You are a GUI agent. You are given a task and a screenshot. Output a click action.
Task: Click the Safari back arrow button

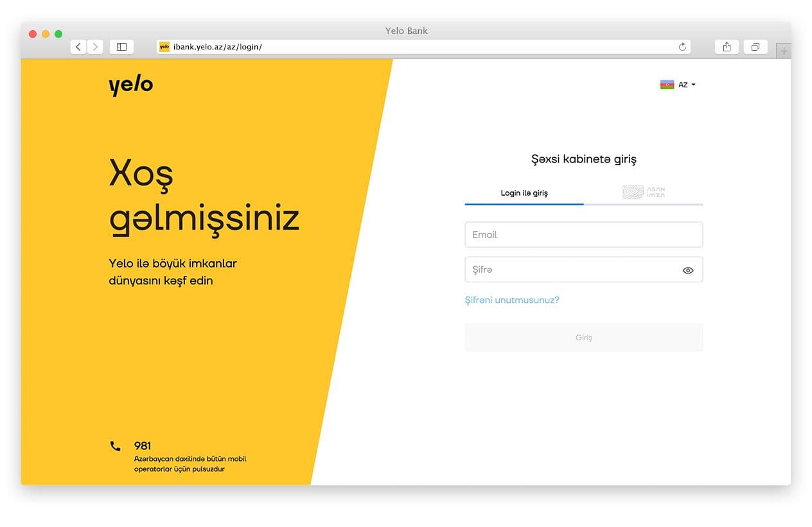[78, 47]
